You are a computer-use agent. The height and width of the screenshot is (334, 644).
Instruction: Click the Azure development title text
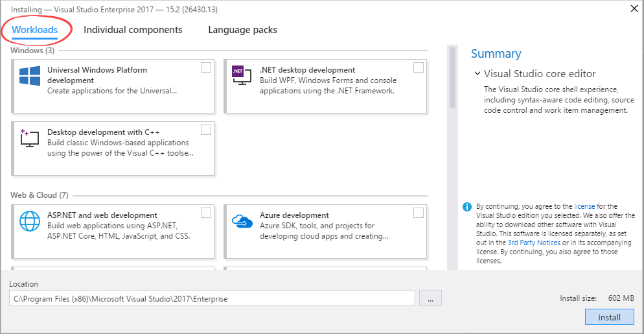coord(294,215)
